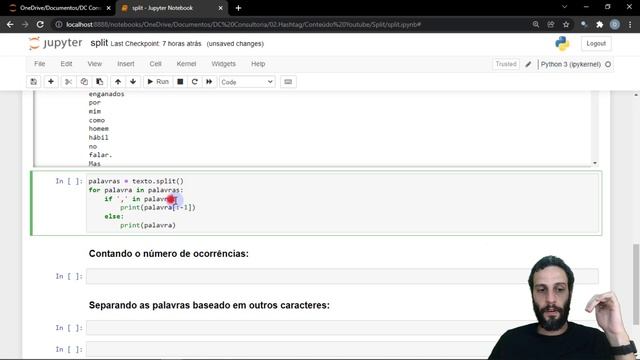The height and width of the screenshot is (360, 640).
Task: Click the output word hábil
Action: [x=98, y=138]
